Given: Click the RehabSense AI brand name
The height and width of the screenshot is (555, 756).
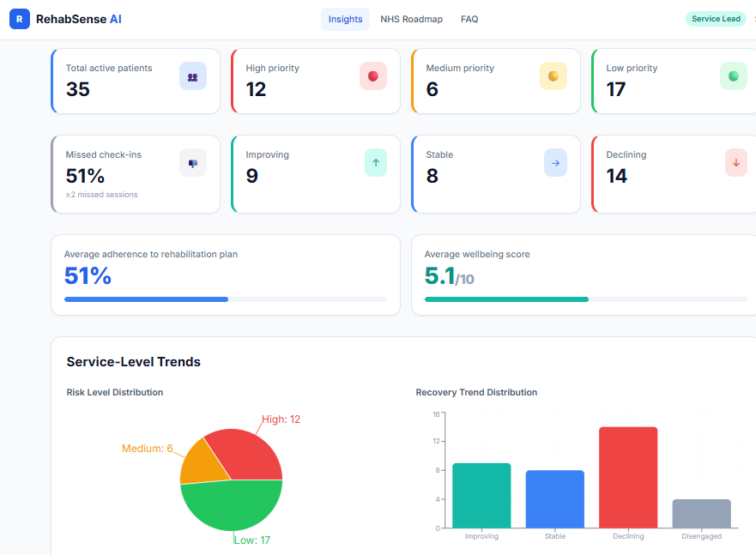Looking at the screenshot, I should (79, 19).
